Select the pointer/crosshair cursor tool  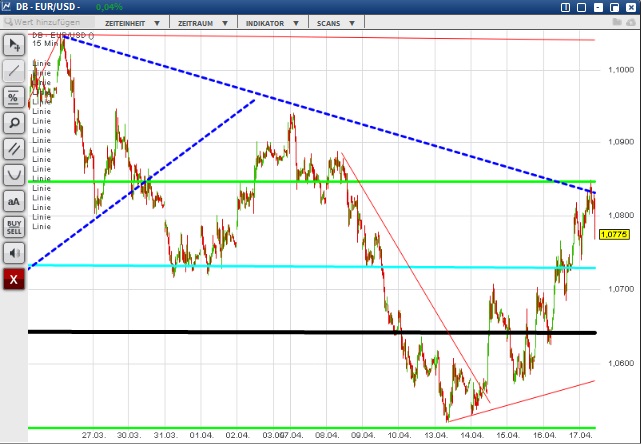pos(14,45)
